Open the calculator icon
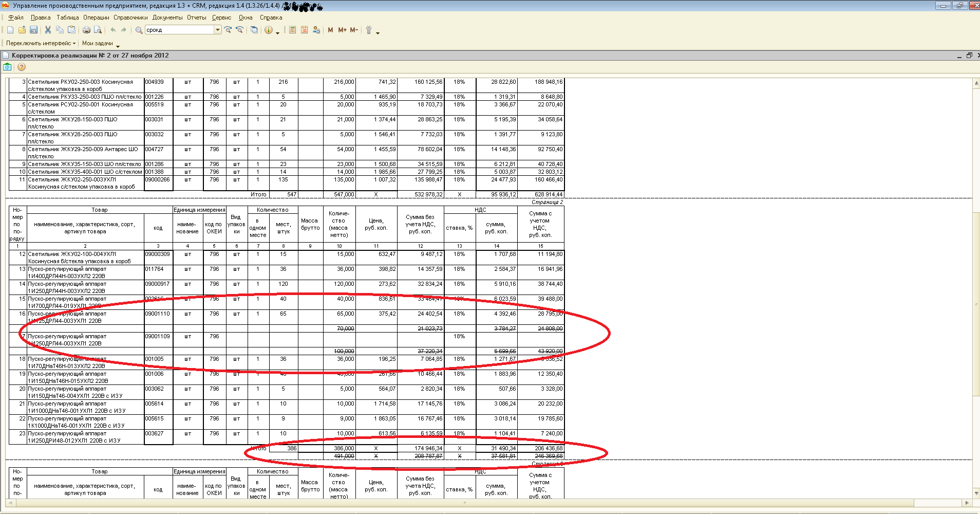The image size is (980, 514). point(292,30)
